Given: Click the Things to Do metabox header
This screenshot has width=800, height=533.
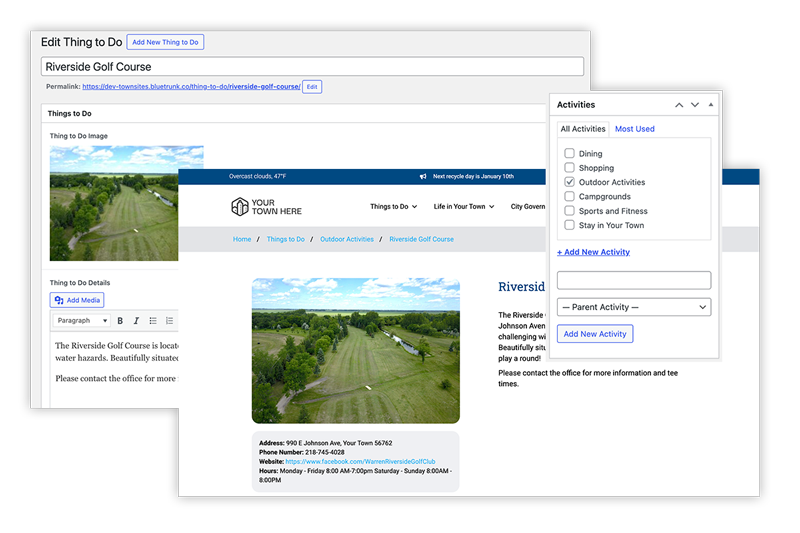Looking at the screenshot, I should point(294,113).
